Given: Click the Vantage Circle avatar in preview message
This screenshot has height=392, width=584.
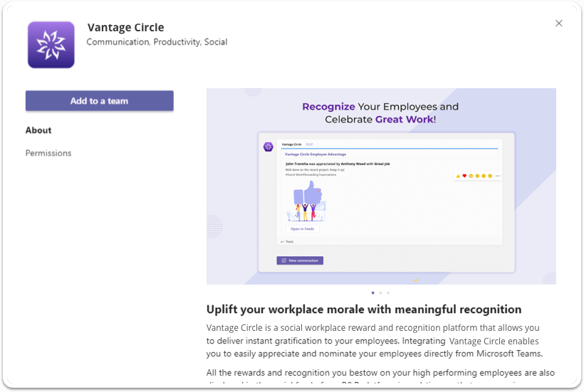Looking at the screenshot, I should tap(268, 147).
